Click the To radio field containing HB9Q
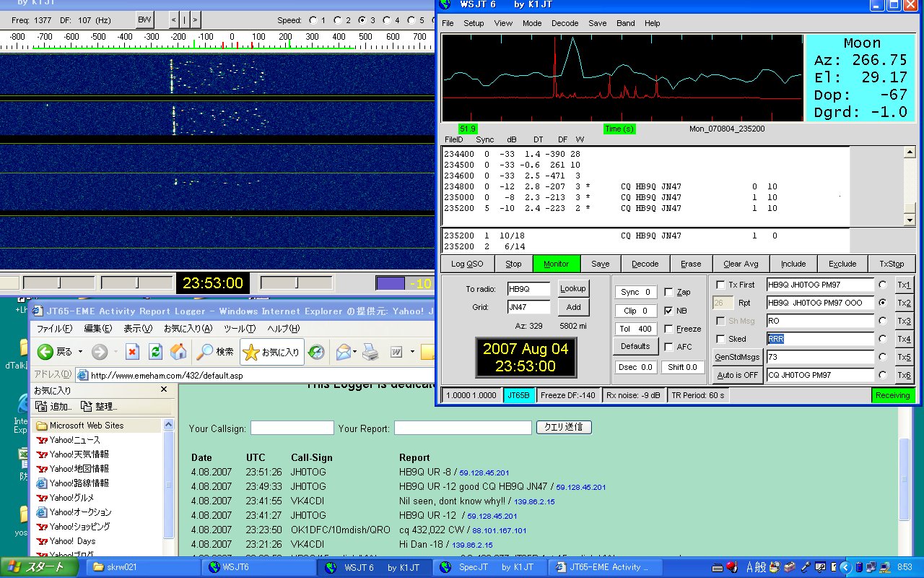This screenshot has height=578, width=924. click(x=528, y=288)
